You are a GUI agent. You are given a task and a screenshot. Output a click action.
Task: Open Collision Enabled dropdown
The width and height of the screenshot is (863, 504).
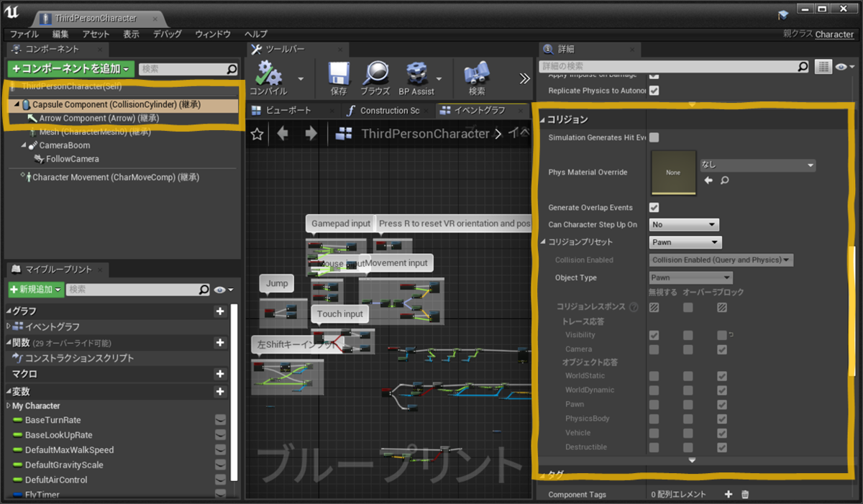pyautogui.click(x=721, y=260)
